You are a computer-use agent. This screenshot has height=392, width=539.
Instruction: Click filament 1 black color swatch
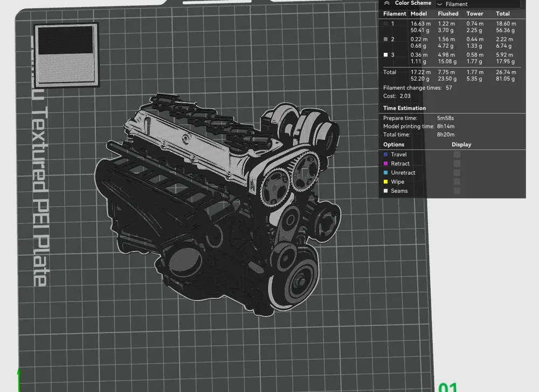click(386, 24)
